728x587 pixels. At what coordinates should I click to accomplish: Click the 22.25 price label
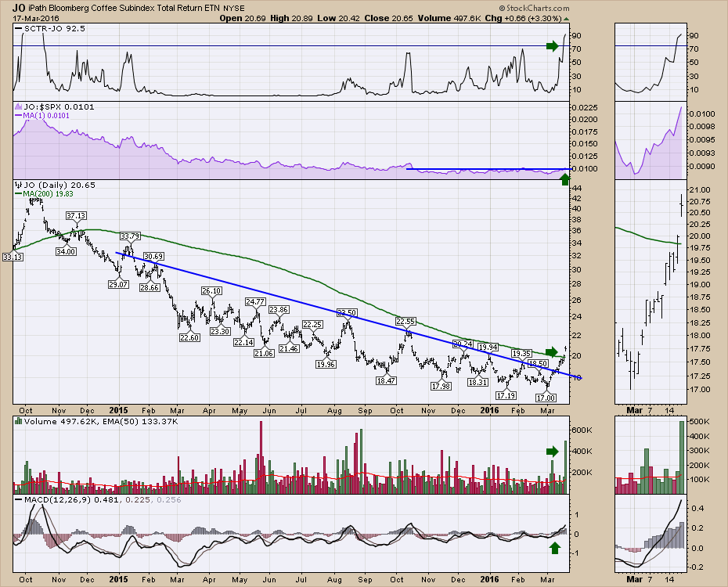[x=312, y=324]
